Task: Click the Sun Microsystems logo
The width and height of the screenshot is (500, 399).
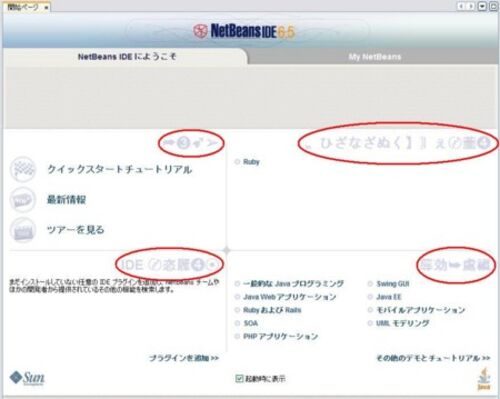Action: tap(27, 378)
